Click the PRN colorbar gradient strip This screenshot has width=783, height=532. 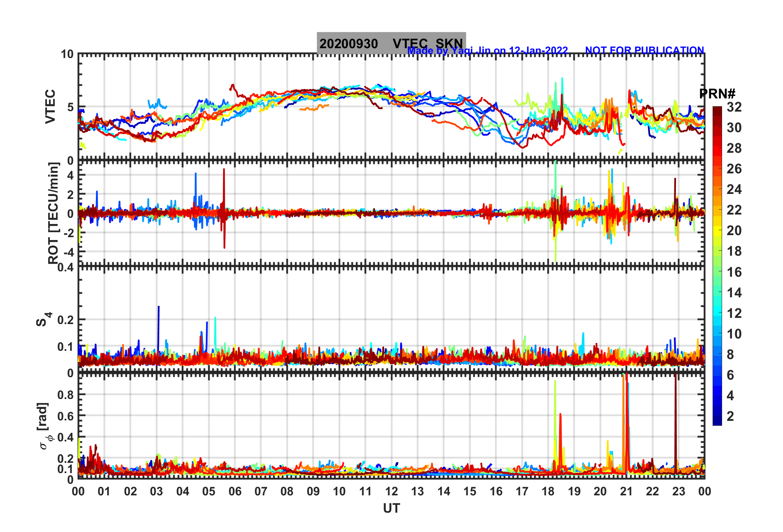click(x=717, y=266)
